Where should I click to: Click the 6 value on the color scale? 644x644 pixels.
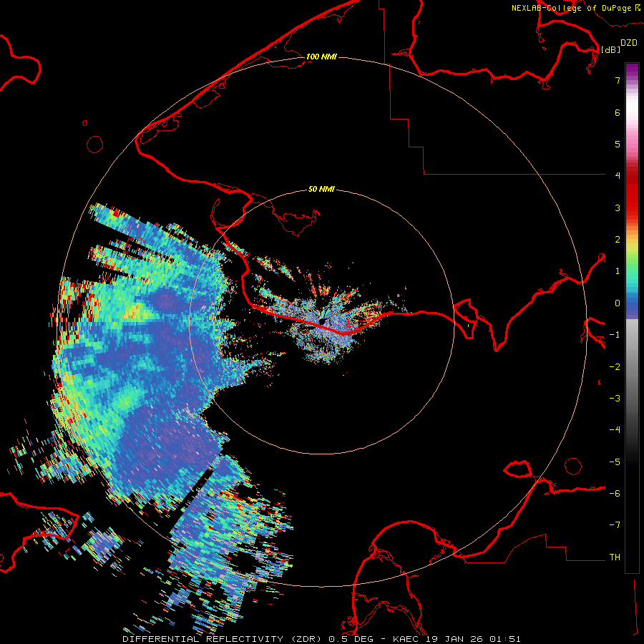pyautogui.click(x=618, y=112)
